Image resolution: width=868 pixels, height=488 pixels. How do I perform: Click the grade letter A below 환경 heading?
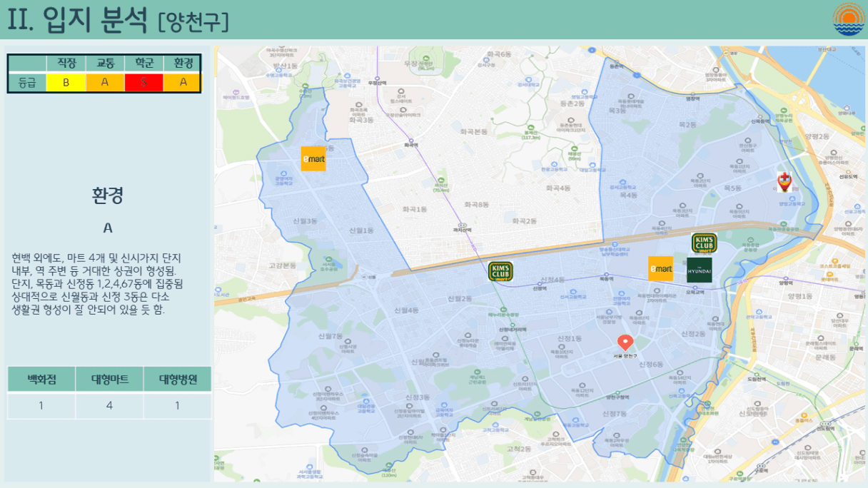pos(108,228)
